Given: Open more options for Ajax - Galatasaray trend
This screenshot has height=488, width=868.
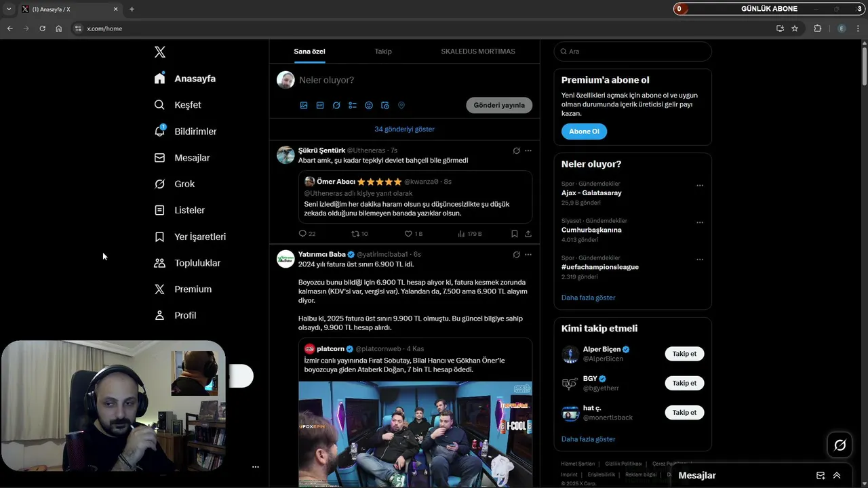Looking at the screenshot, I should [x=700, y=186].
